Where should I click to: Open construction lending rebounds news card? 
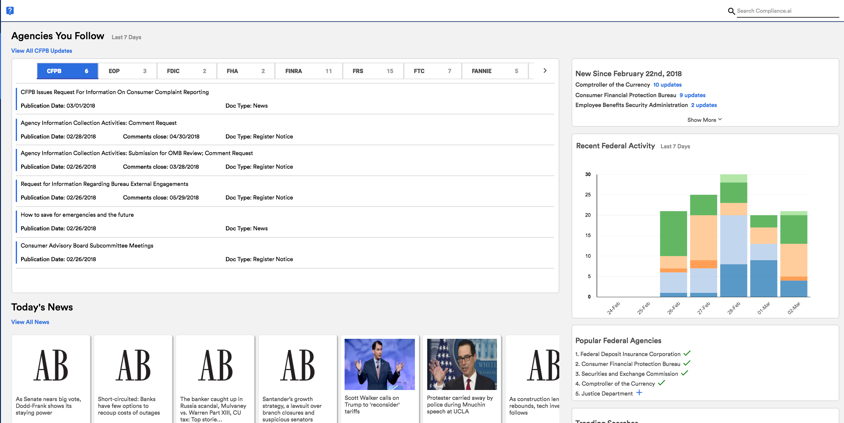[x=532, y=379]
